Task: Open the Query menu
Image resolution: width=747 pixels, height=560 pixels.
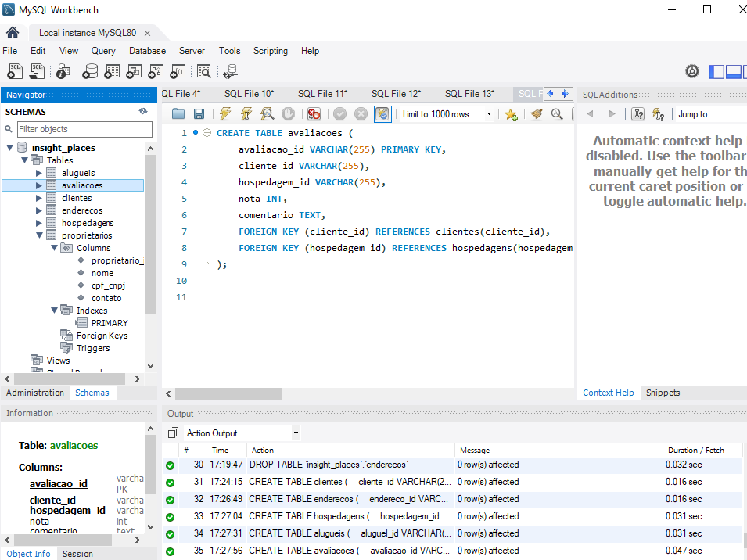Action: pos(103,51)
